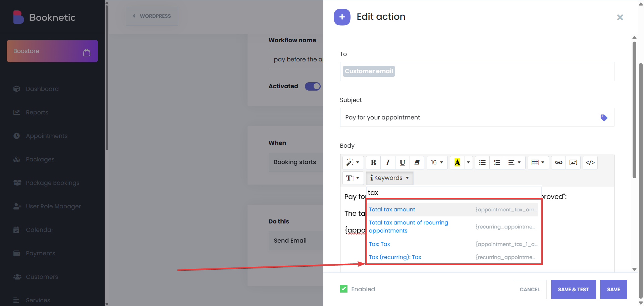
Task: Click the insert link icon
Action: coord(558,163)
